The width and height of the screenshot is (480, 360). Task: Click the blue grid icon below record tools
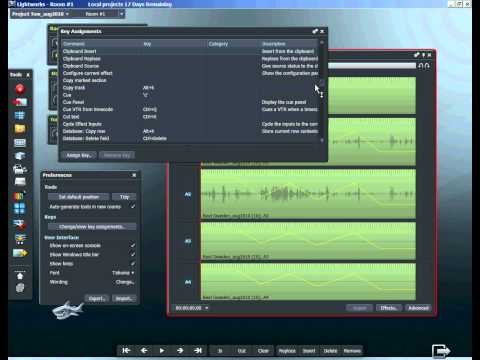point(20,116)
